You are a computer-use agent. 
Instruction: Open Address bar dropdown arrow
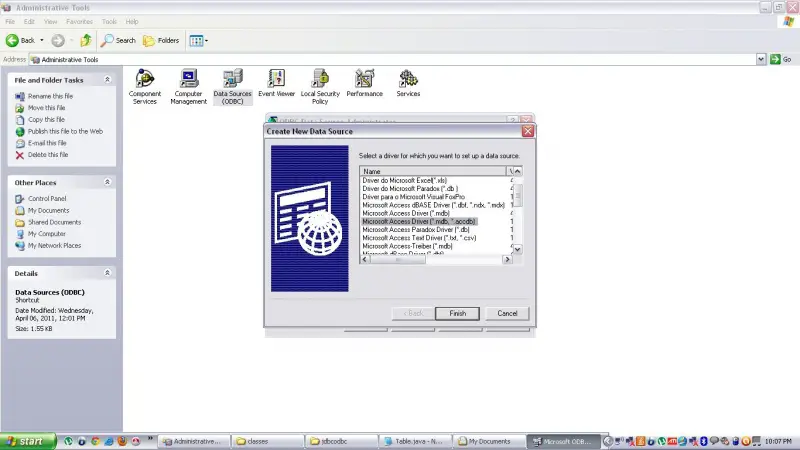click(761, 59)
